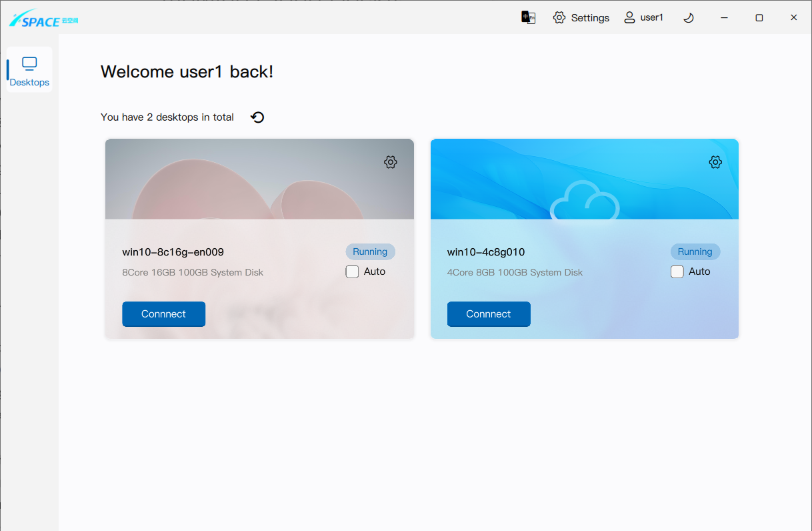Check the Auto box for win10-4c8g010
Viewport: 812px width, 531px height.
click(x=677, y=272)
